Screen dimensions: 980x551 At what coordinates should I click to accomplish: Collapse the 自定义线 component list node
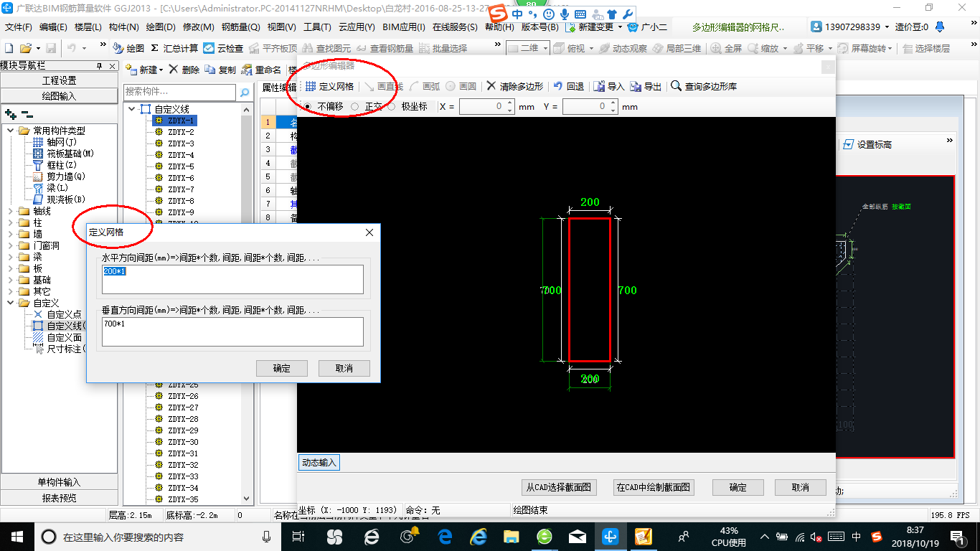click(x=132, y=109)
